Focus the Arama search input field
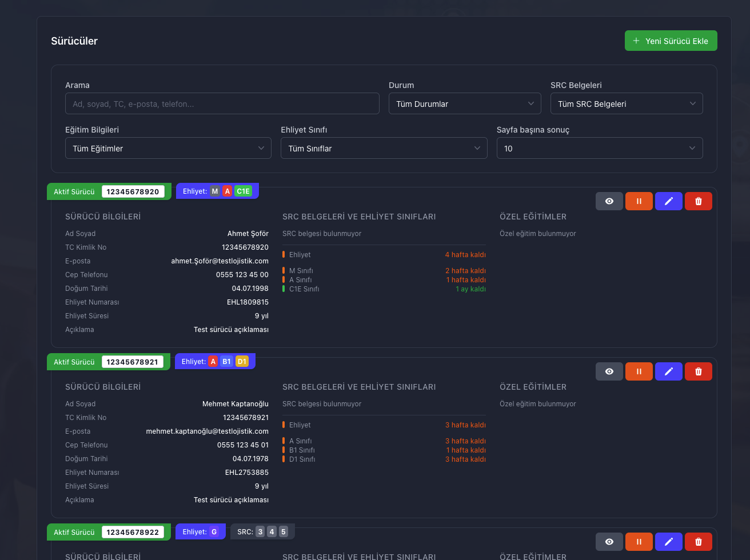750x560 pixels. click(222, 104)
